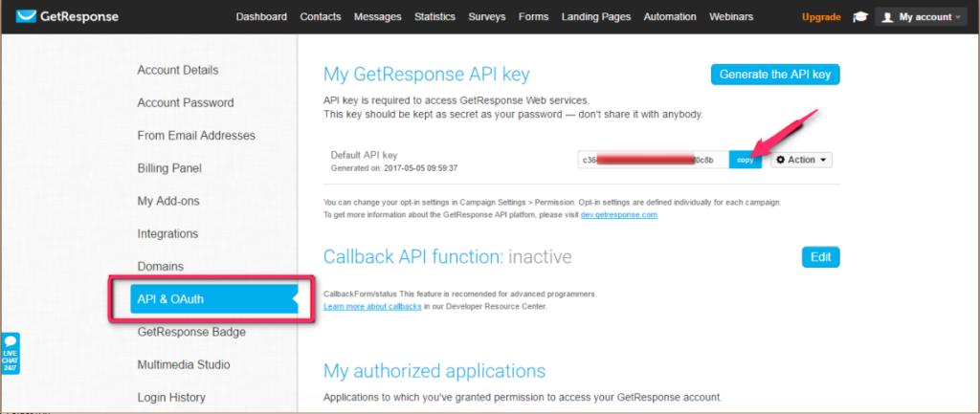Click the GetResponse logo icon
The width and height of the screenshot is (980, 414).
coord(26,17)
